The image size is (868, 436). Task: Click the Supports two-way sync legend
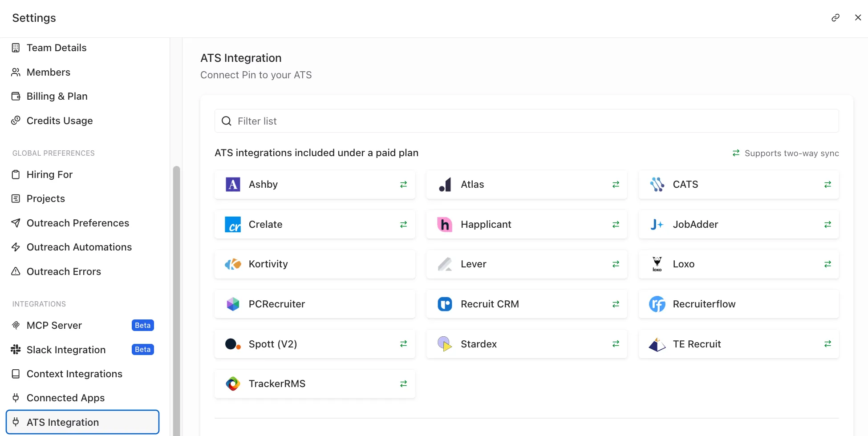tap(786, 153)
